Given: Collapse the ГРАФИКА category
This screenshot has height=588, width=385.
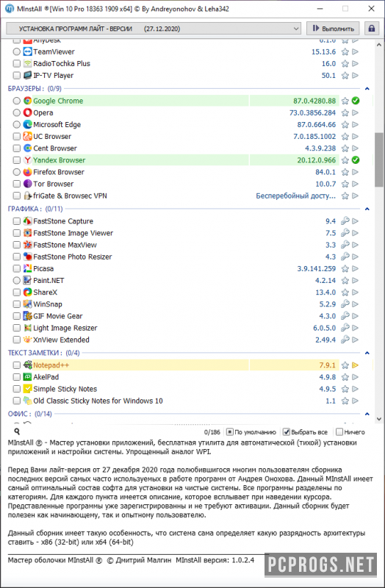Looking at the screenshot, I should point(367,209).
